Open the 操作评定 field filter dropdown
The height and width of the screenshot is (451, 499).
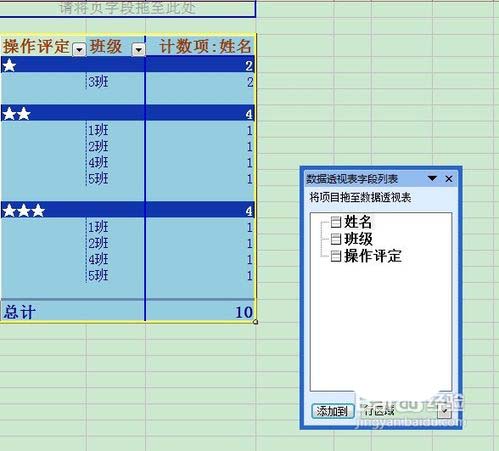79,50
